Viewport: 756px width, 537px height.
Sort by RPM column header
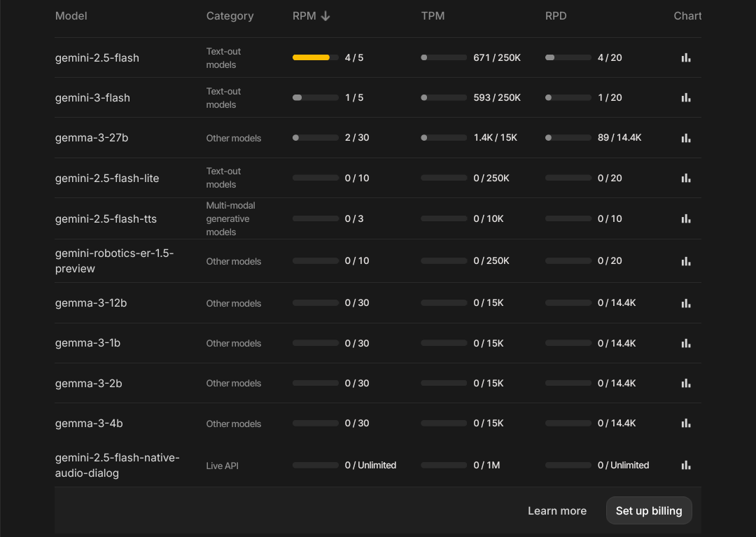tap(304, 16)
